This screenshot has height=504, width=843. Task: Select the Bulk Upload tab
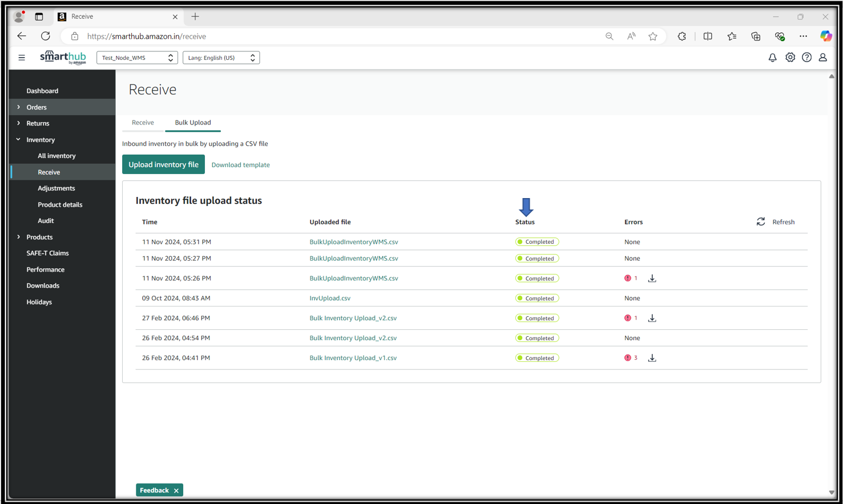click(193, 123)
